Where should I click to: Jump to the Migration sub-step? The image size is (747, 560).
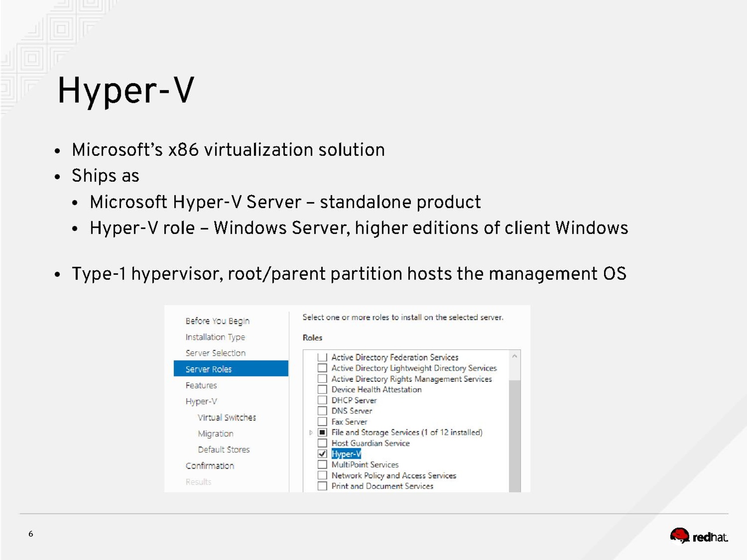(216, 434)
